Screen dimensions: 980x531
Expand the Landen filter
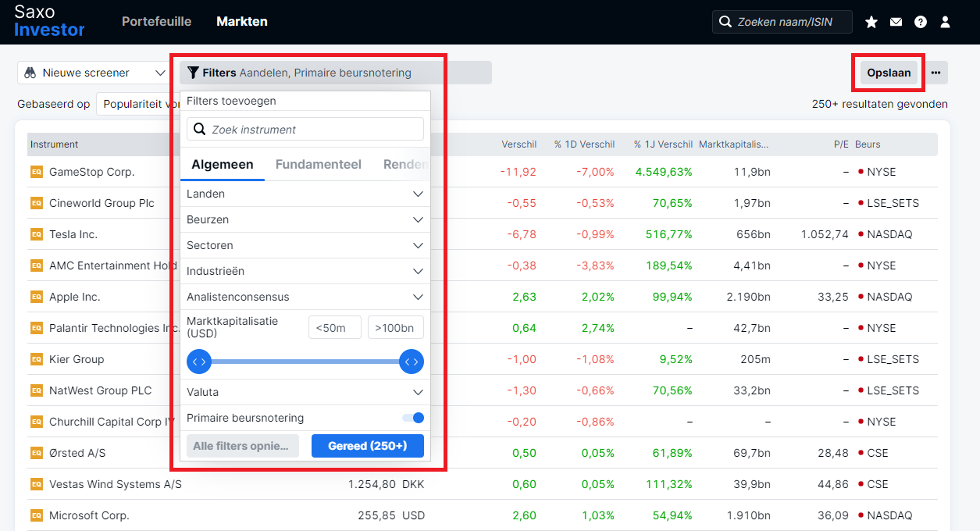(x=305, y=194)
